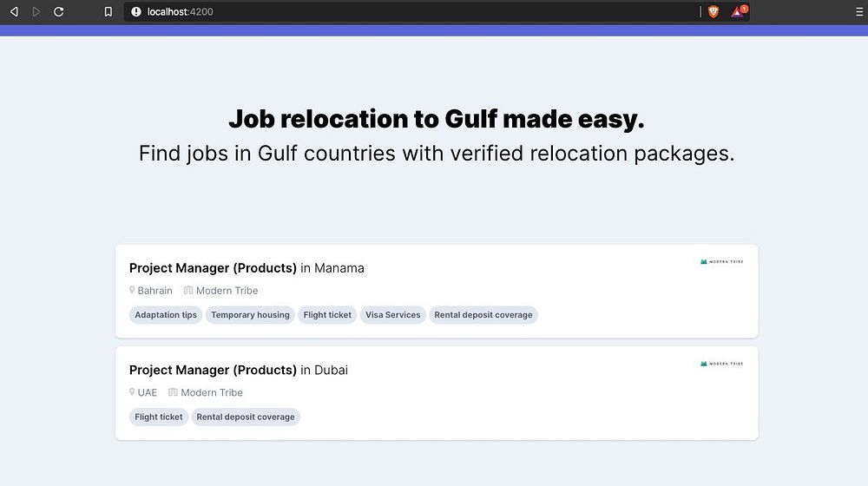Click the Modern Tribe logo in the Manama card
868x486 pixels.
(x=721, y=261)
